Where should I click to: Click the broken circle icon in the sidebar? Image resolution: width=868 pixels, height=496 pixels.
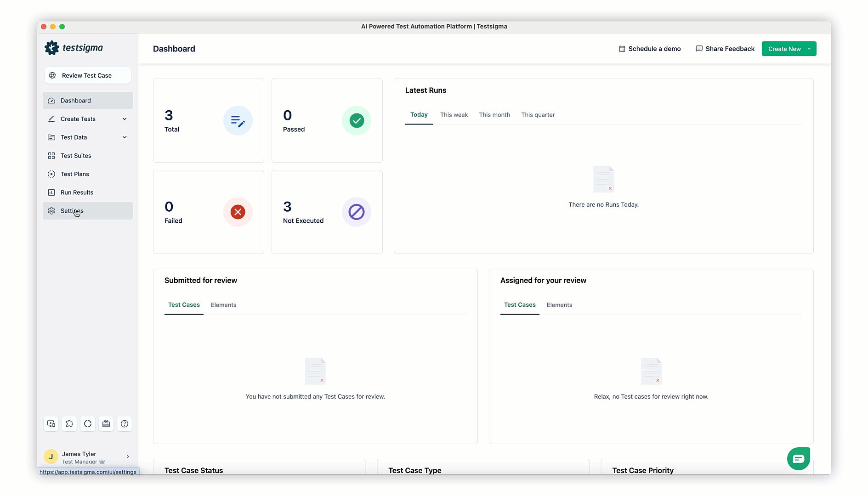click(88, 423)
